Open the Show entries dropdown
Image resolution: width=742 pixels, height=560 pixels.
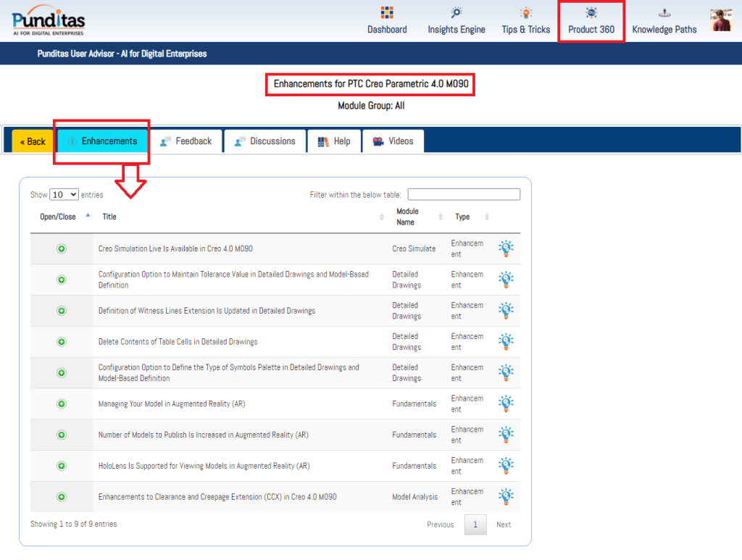(x=64, y=195)
